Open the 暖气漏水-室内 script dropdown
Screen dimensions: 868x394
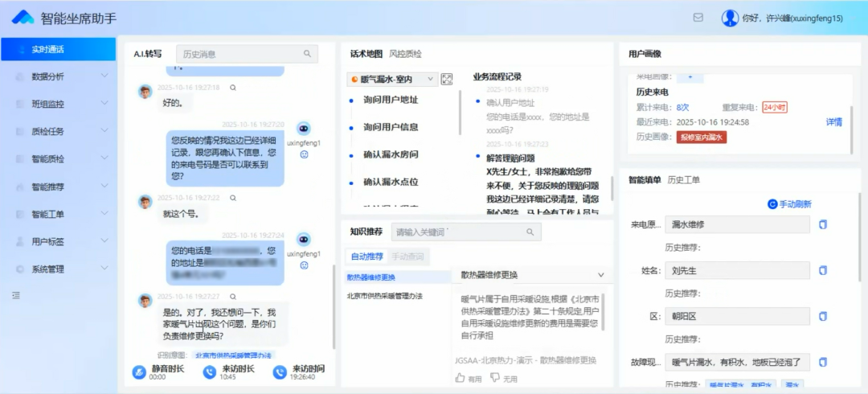393,79
